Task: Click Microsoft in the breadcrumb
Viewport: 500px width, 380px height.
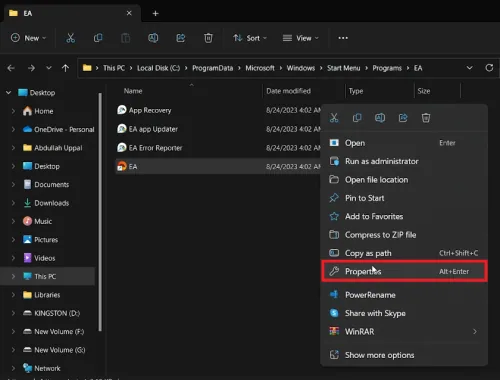Action: click(260, 68)
